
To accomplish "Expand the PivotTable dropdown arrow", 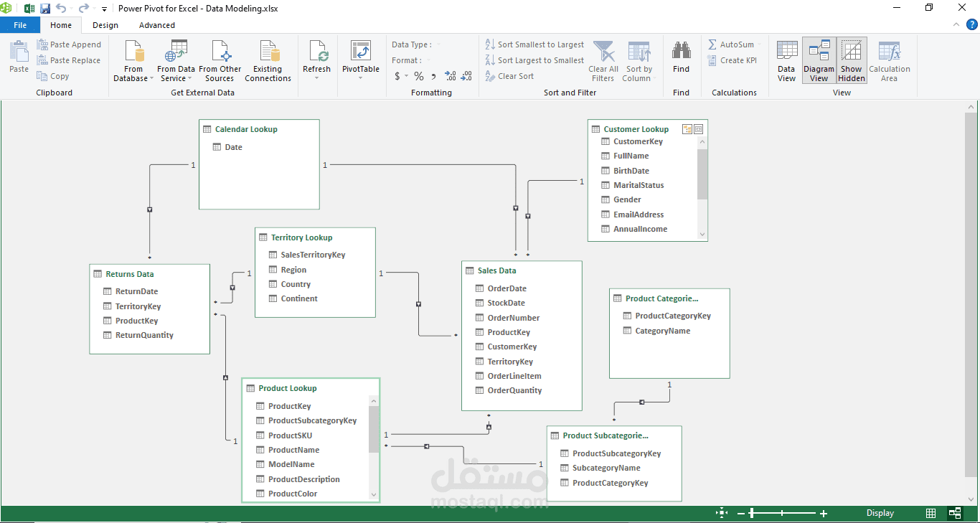I will pyautogui.click(x=361, y=77).
